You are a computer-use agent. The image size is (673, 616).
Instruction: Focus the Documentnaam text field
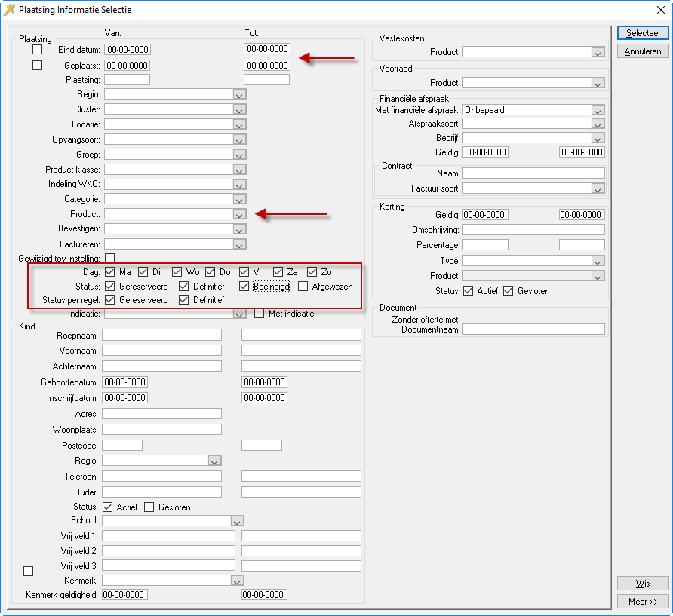pos(533,329)
